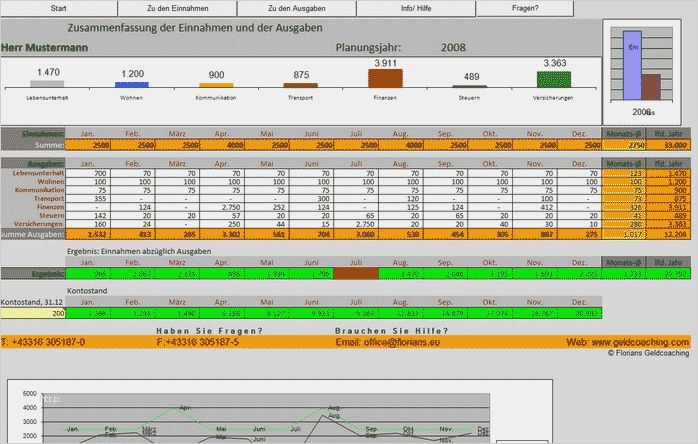The image size is (698, 444).
Task: Select the Finanzen bar in chart
Action: [385, 78]
